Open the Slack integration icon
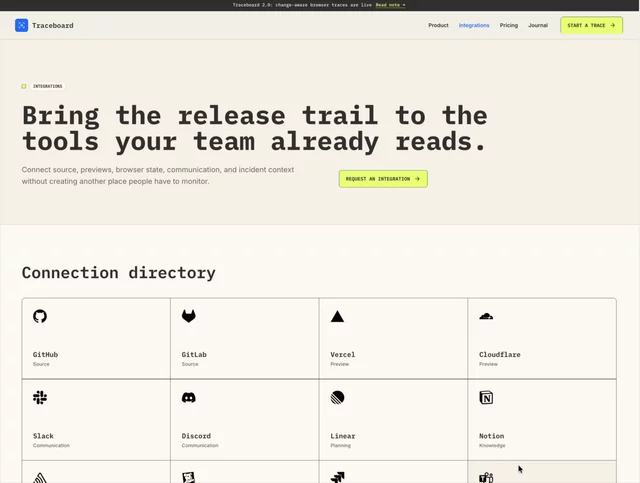Viewport: 640px width, 483px height. click(x=40, y=397)
